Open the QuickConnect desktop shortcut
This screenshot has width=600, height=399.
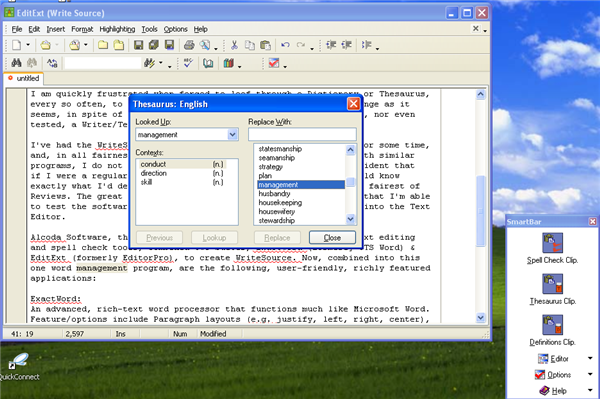pyautogui.click(x=19, y=367)
